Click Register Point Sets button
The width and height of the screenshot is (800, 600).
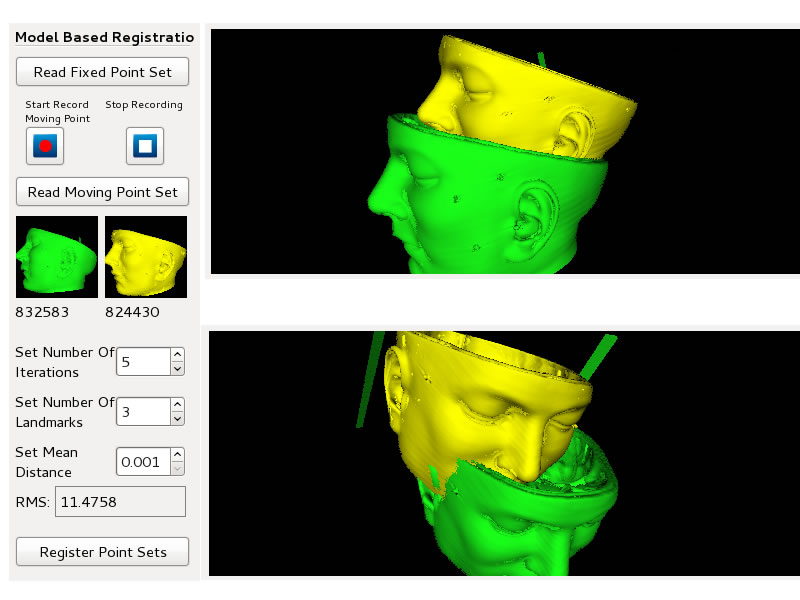103,552
